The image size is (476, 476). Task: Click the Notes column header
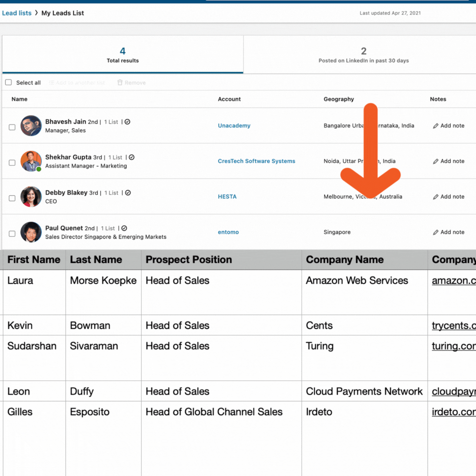click(438, 99)
